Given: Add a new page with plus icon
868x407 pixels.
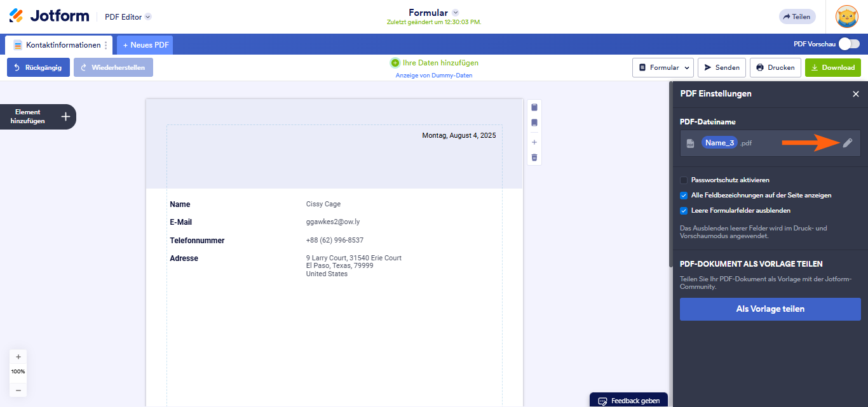Looking at the screenshot, I should coord(534,142).
